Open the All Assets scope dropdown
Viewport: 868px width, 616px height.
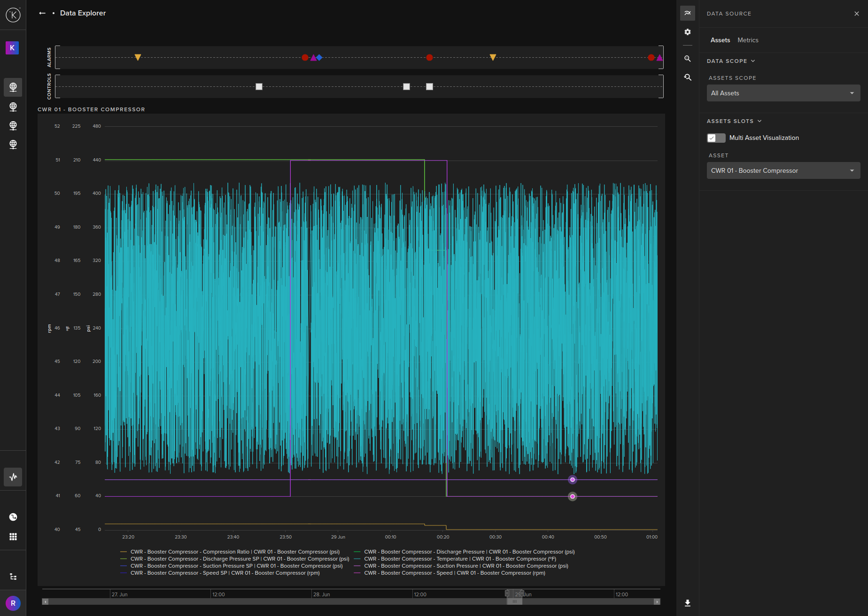[x=783, y=93]
